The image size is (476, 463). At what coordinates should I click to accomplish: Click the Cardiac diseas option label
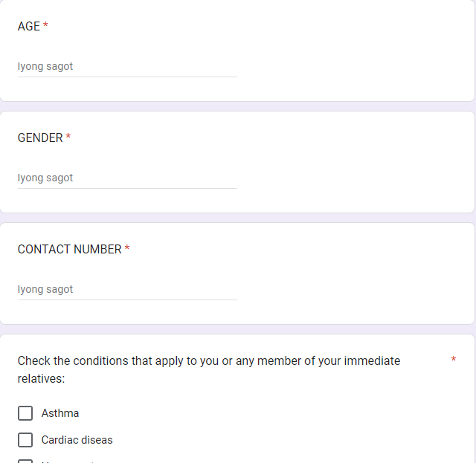pyautogui.click(x=77, y=440)
